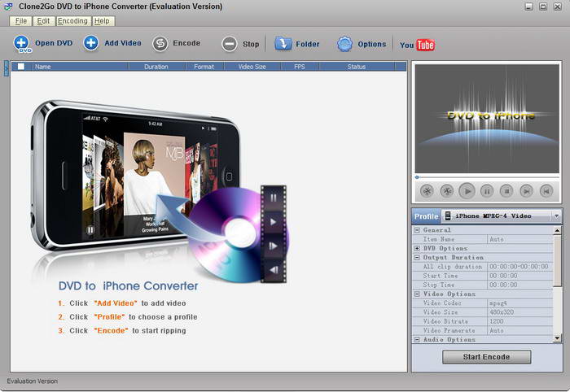
Task: Click the pause button in preview player
Action: (x=487, y=191)
